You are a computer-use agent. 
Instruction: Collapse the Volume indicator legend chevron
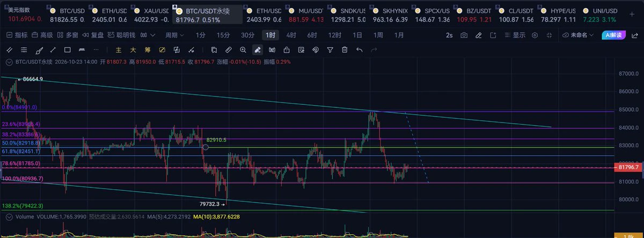(9, 217)
